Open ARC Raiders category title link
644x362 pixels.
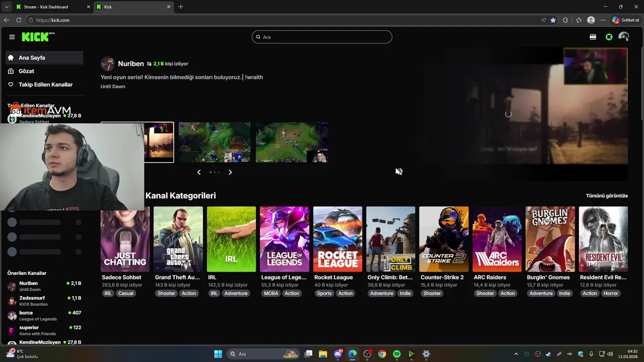[490, 278]
